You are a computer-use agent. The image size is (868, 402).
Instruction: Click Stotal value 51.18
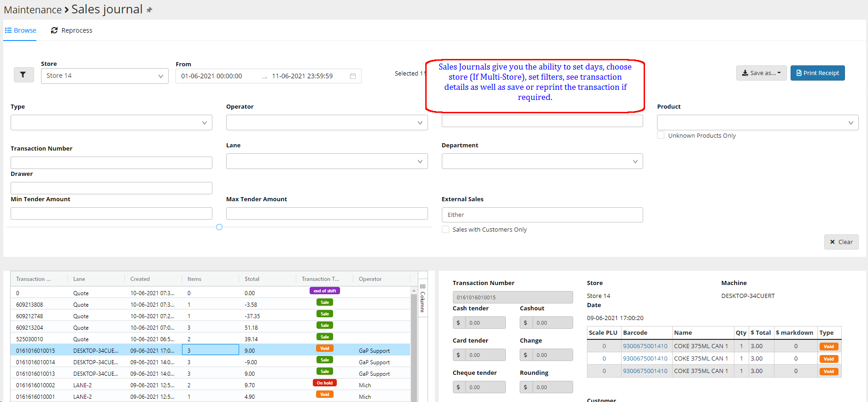[251, 327]
